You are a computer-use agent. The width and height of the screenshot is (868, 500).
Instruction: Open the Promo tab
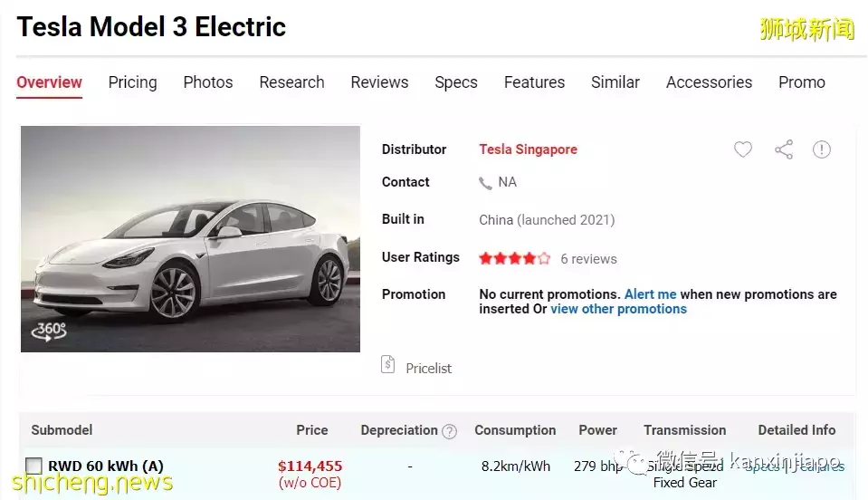point(801,82)
